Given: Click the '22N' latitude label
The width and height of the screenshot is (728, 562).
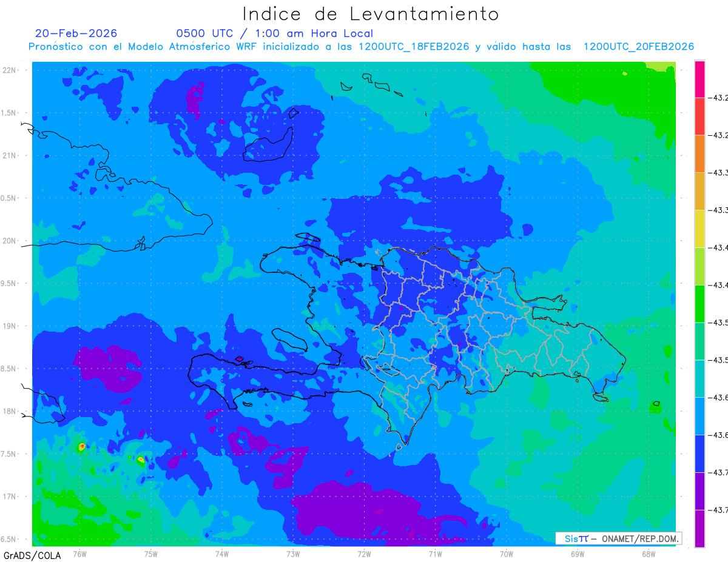Looking at the screenshot, I should point(9,70).
